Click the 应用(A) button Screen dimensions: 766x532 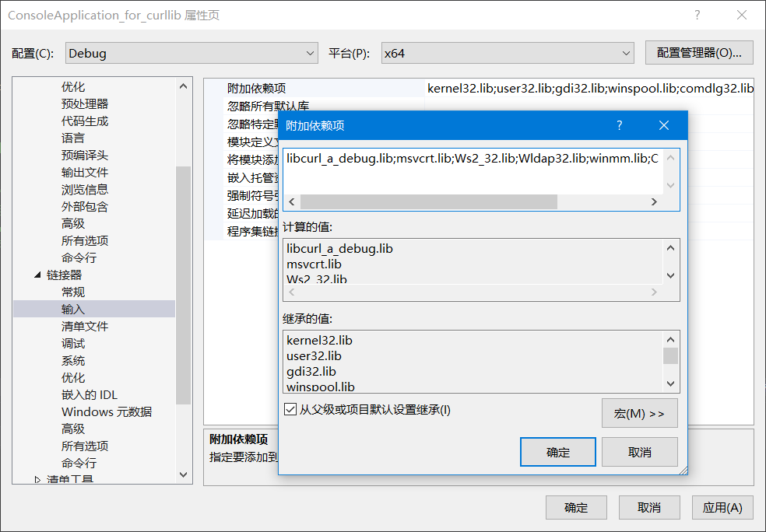click(x=722, y=507)
